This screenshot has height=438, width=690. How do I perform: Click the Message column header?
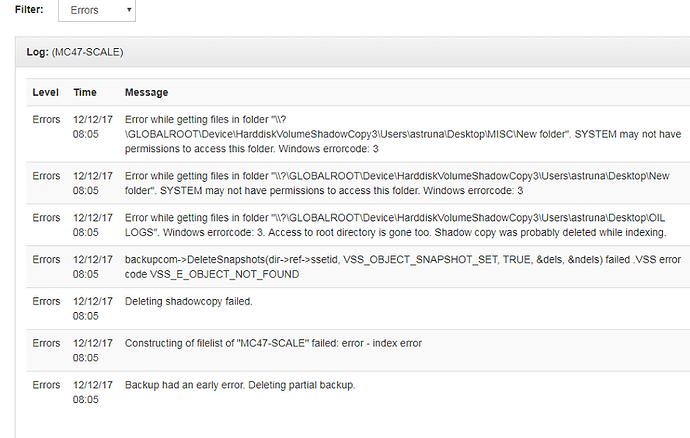[147, 92]
